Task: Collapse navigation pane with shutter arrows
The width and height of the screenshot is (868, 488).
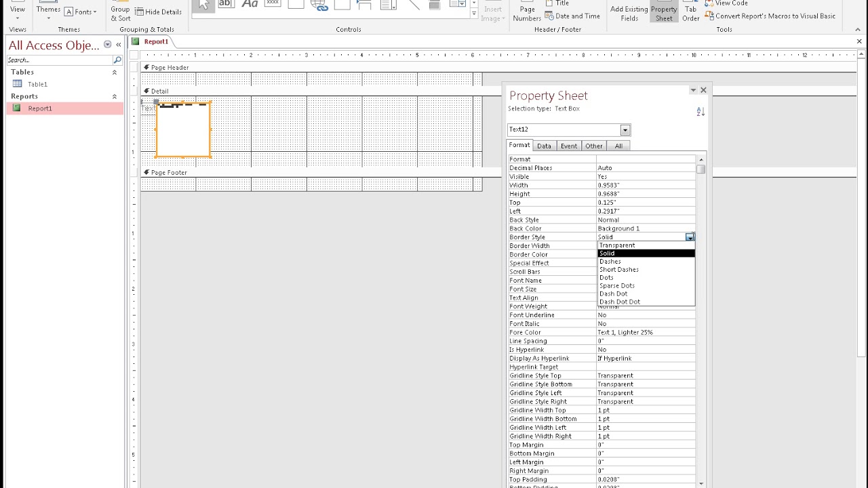Action: tap(119, 45)
